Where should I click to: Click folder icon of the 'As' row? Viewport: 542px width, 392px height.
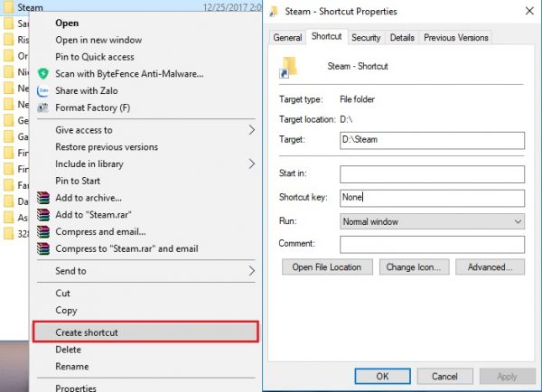pos(9,218)
